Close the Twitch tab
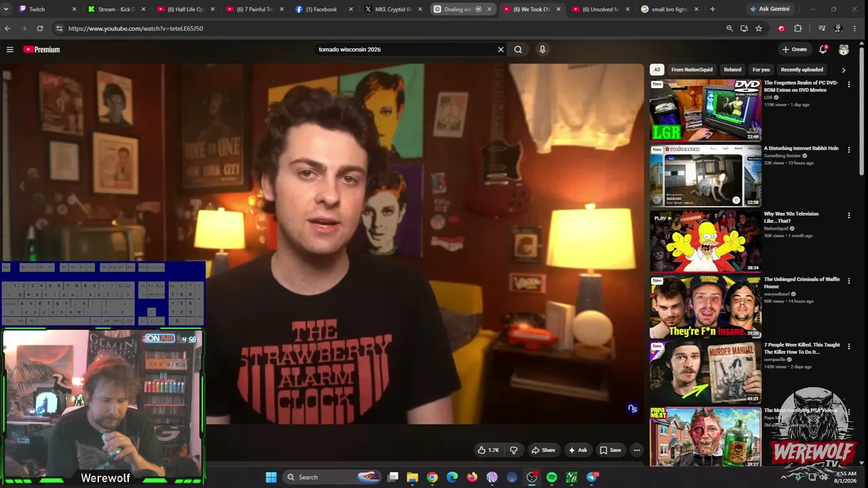Viewport: 868px width, 488px height. point(75,9)
